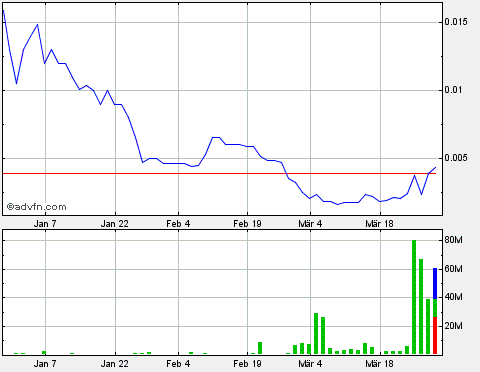Click the 60M volume axis label
This screenshot has width=480, height=372.
tap(453, 269)
